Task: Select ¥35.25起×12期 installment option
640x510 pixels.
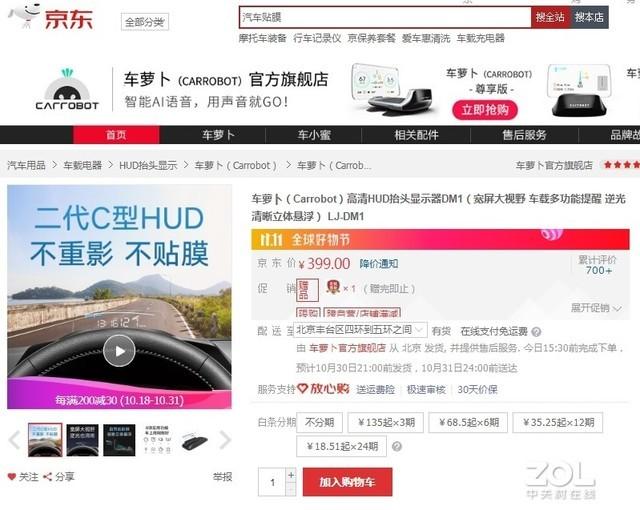Action: tap(558, 422)
